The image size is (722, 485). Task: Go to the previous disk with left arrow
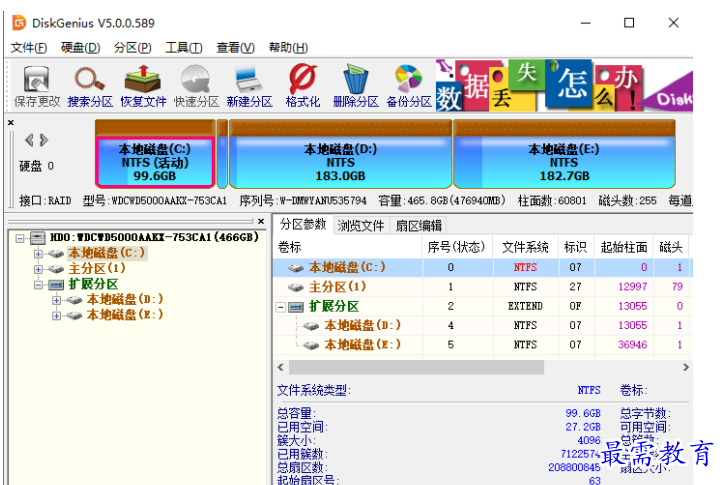click(x=29, y=140)
